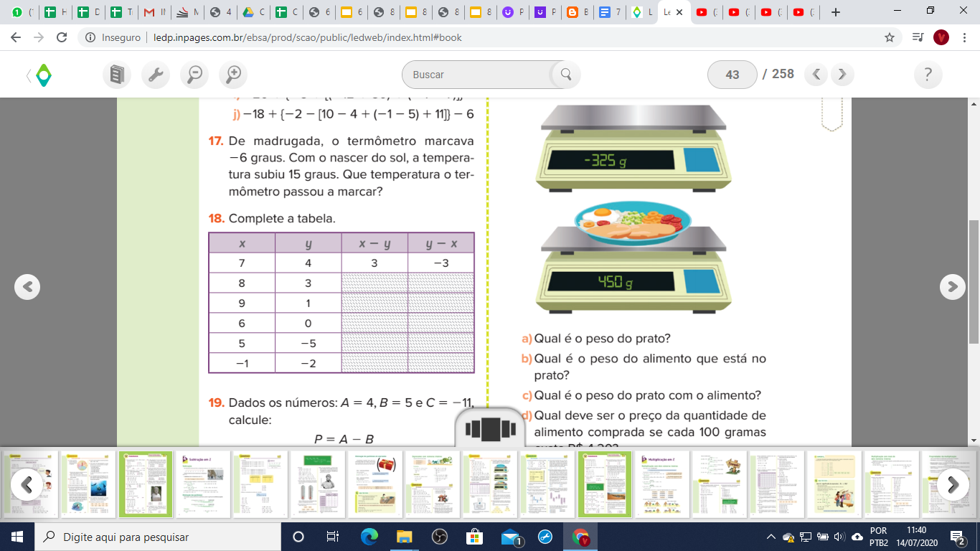Open the Chrome profile avatar
This screenshot has height=551, width=980.
point(941,37)
